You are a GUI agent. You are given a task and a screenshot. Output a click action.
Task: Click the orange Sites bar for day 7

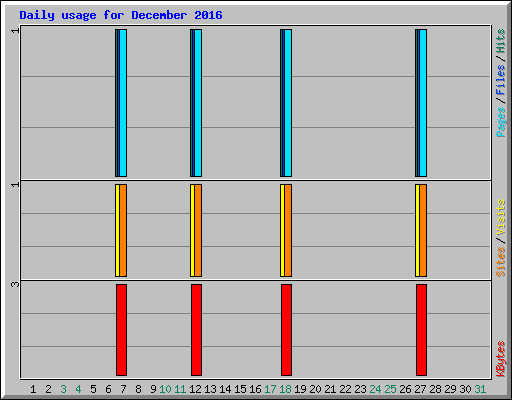coord(123,230)
